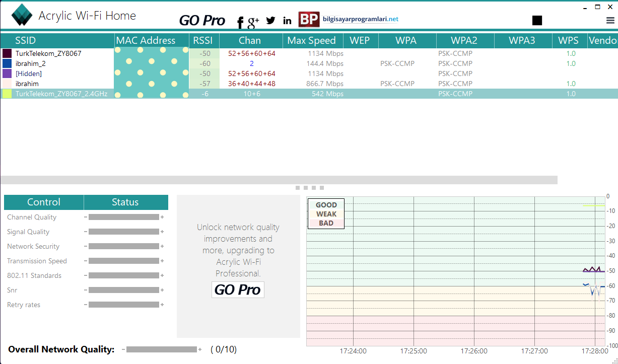Image resolution: width=618 pixels, height=364 pixels.
Task: Click the Status column header
Action: (125, 202)
